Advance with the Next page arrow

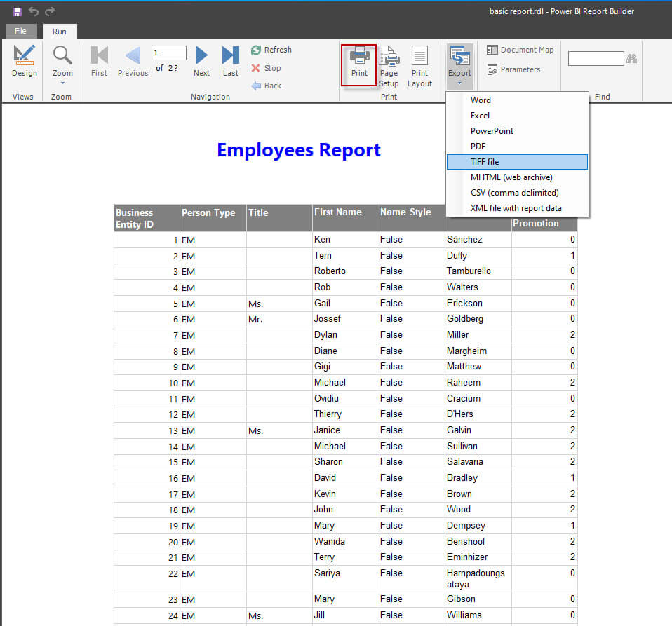[x=201, y=61]
